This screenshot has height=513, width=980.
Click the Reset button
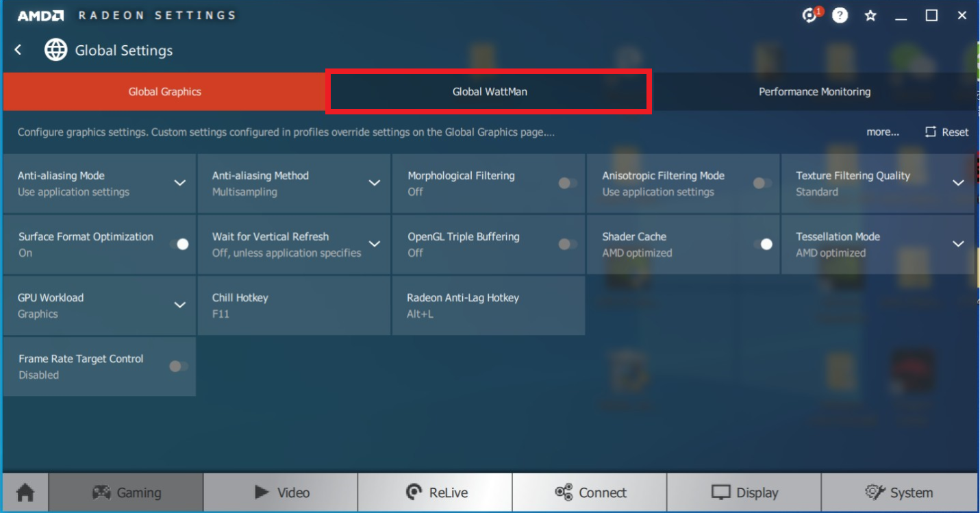[x=947, y=132]
